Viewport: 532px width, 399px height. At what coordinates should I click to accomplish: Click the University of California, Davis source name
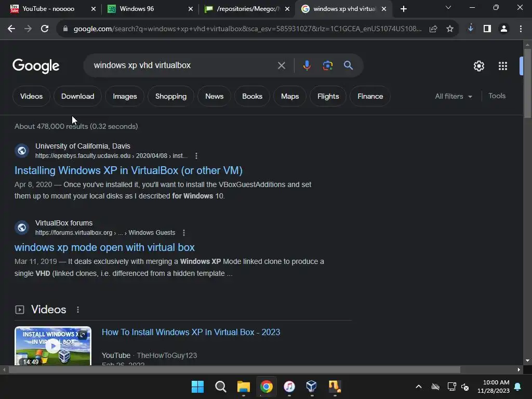(83, 146)
